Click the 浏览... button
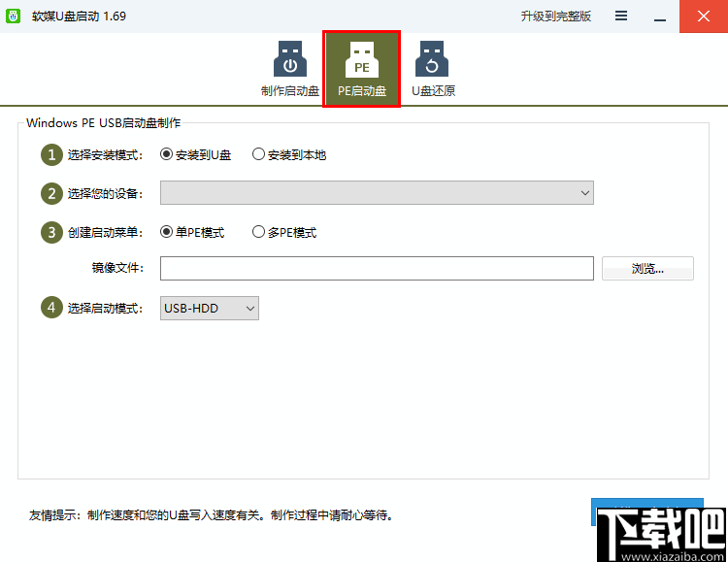The image size is (728, 562). click(x=647, y=269)
